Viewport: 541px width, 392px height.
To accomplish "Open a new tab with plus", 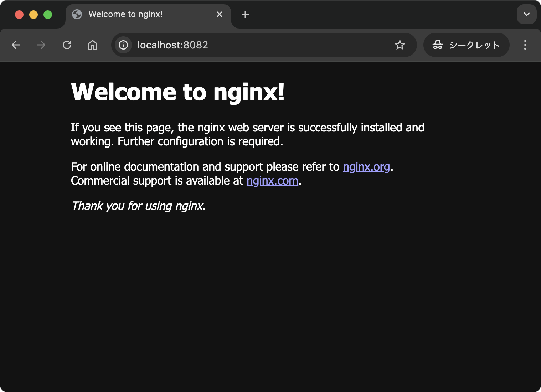I will tap(245, 14).
